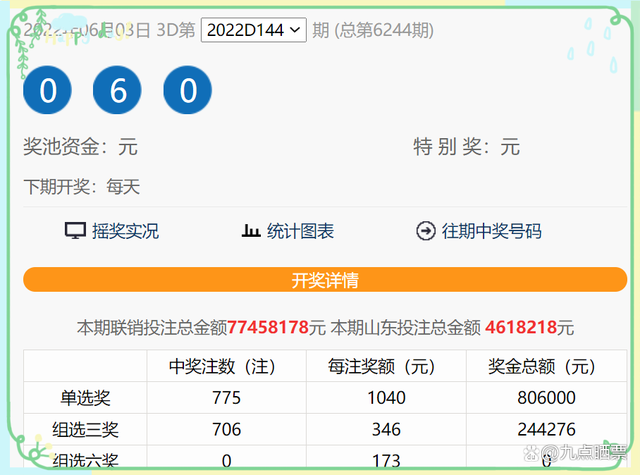Select the red amount 4618218
The height and width of the screenshot is (475, 640).
point(521,327)
